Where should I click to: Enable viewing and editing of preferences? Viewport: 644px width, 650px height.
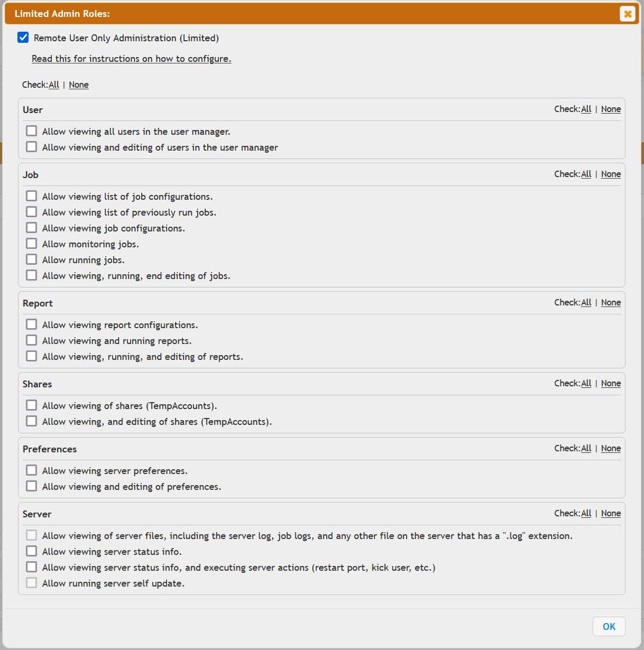tap(32, 486)
